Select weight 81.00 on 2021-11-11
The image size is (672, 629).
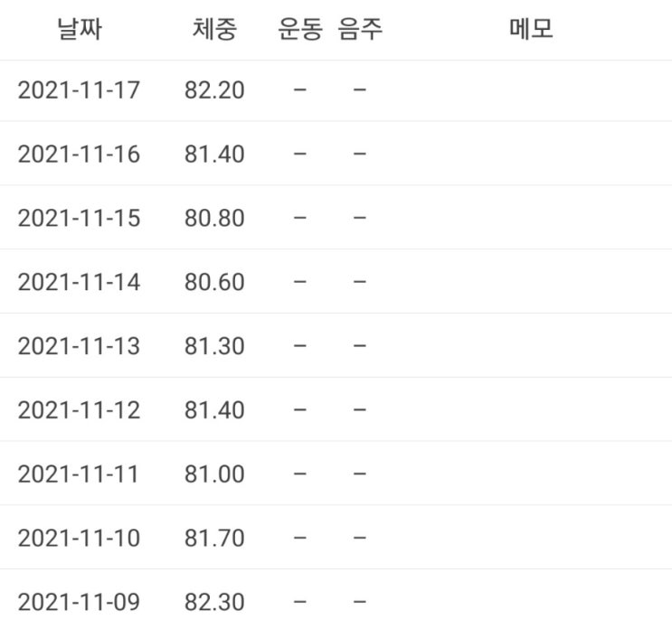click(x=214, y=474)
